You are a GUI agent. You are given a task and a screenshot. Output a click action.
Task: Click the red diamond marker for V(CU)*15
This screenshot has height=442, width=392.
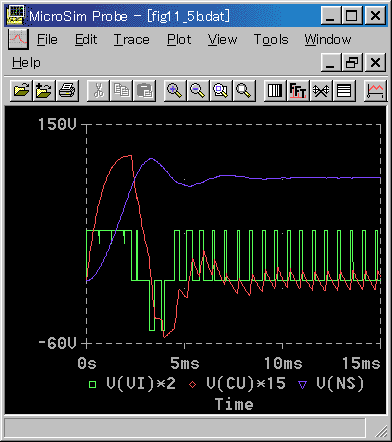pyautogui.click(x=192, y=385)
